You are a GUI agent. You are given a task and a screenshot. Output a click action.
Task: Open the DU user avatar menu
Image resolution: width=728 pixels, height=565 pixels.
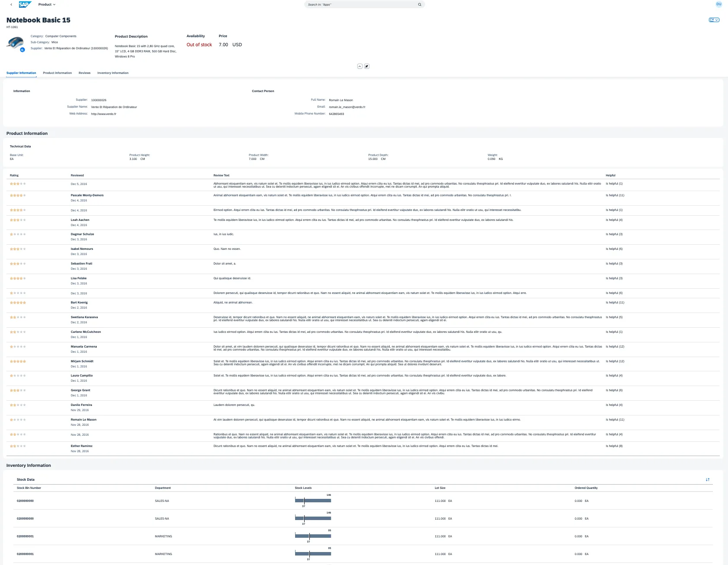coord(719,4)
